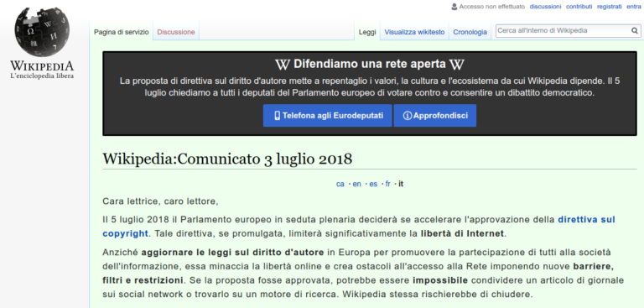The image size is (644, 308).
Task: Open the discussioni link
Action: click(x=545, y=7)
